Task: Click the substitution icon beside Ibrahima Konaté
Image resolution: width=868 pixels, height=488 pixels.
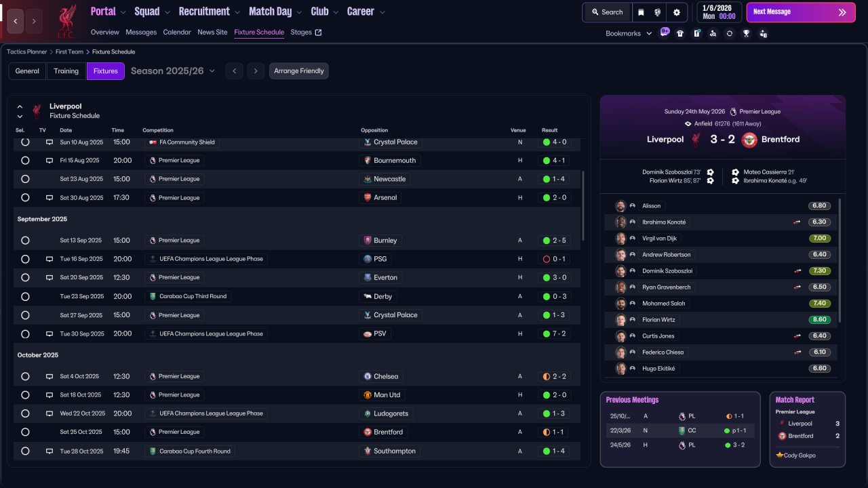Action: pos(797,222)
